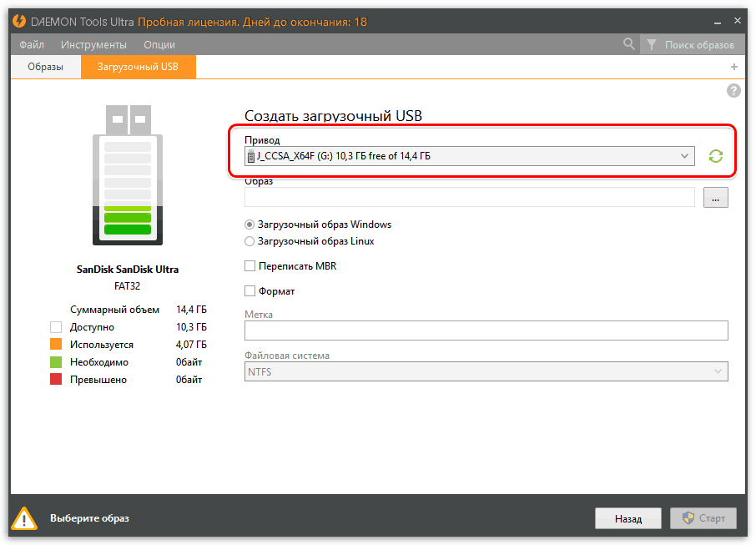756x545 pixels.
Task: Click the search magnifier icon
Action: pos(629,44)
